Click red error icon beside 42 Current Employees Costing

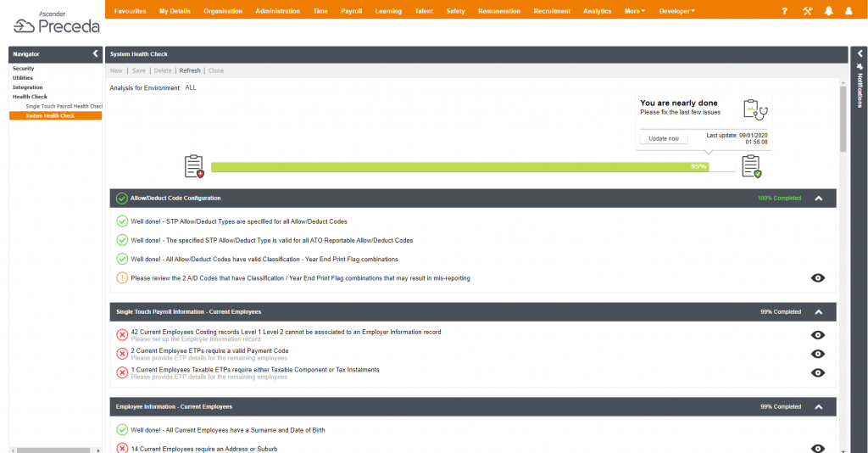(x=122, y=335)
